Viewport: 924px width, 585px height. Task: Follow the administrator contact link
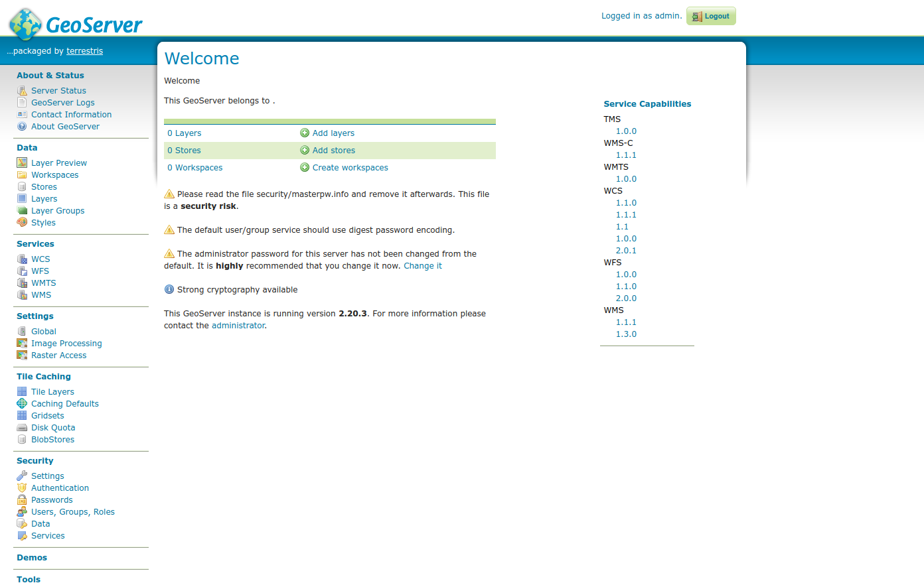tap(238, 326)
